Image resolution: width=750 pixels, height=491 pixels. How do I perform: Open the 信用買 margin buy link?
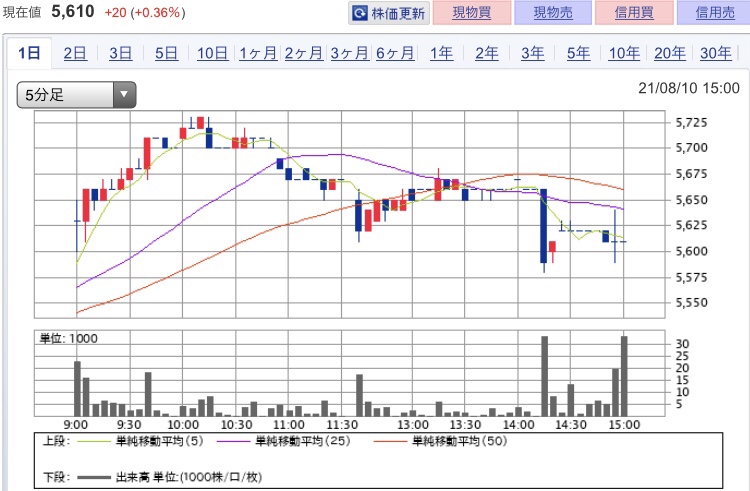tap(634, 12)
